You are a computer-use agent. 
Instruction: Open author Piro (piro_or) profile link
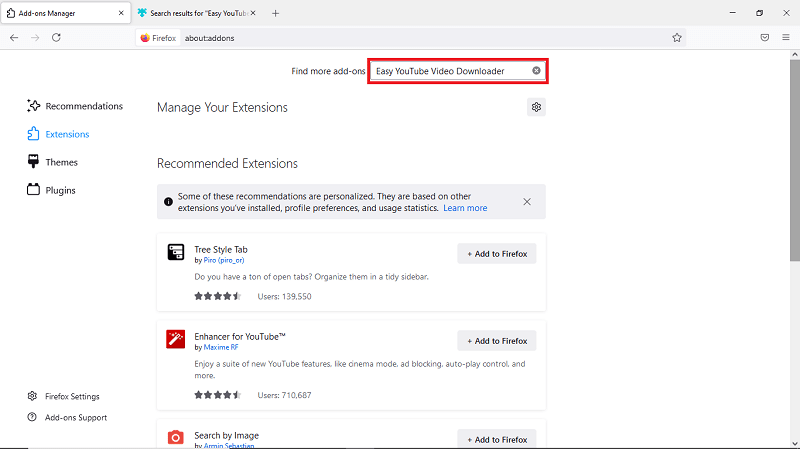[x=223, y=260]
